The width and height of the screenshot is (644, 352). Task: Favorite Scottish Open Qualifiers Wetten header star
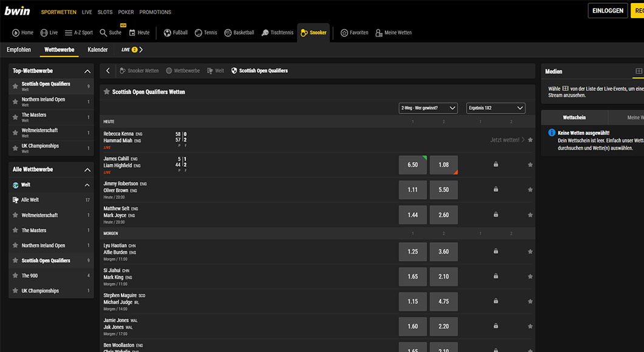107,92
